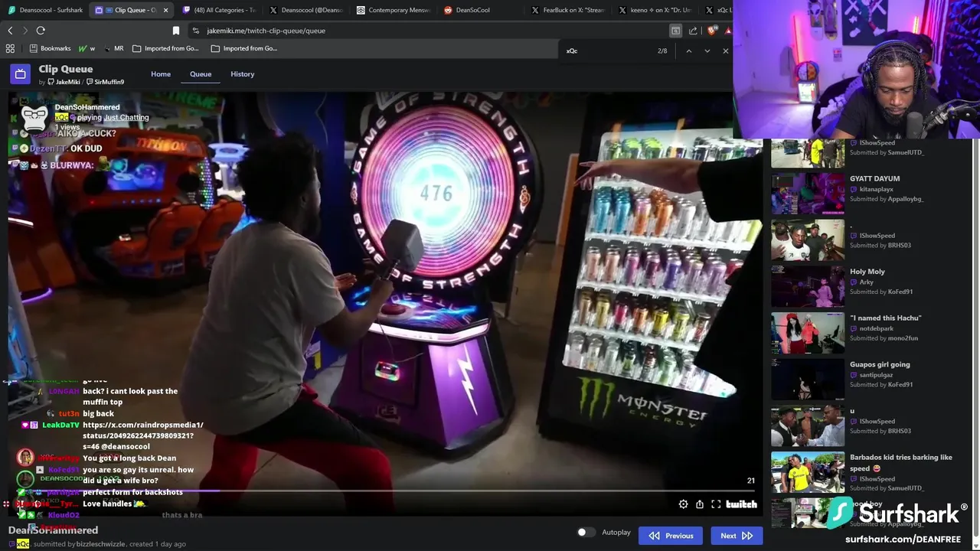Open the Just Chatting category link
The image size is (980, 551).
tap(126, 117)
